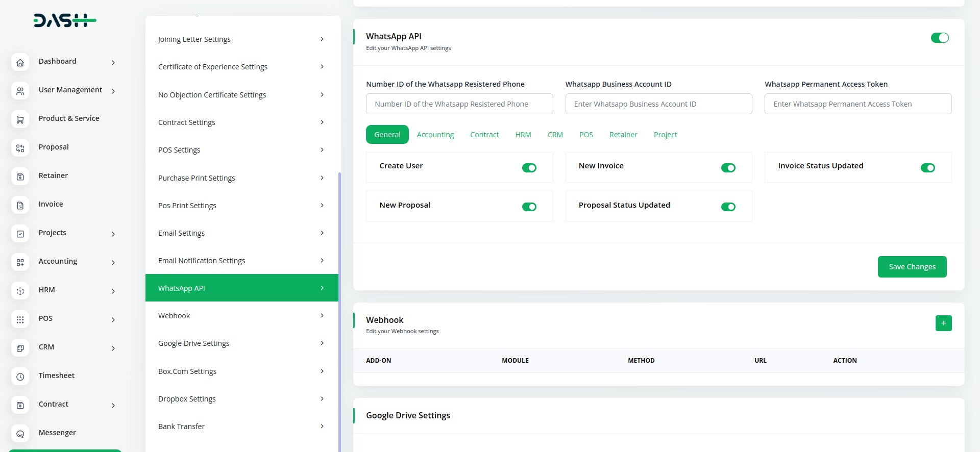The image size is (980, 452).
Task: Click the Invoice document icon
Action: (20, 205)
